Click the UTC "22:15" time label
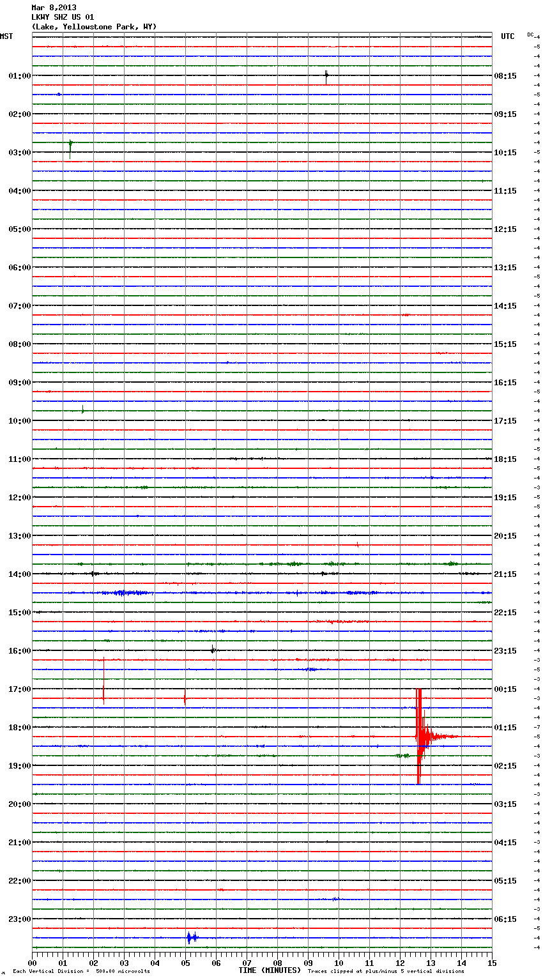 [x=505, y=613]
